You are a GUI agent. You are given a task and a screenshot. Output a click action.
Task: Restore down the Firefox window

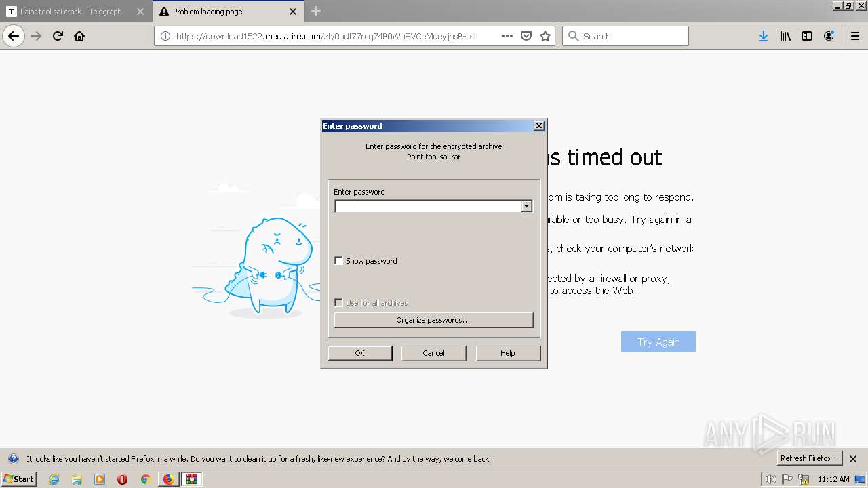tap(849, 5)
